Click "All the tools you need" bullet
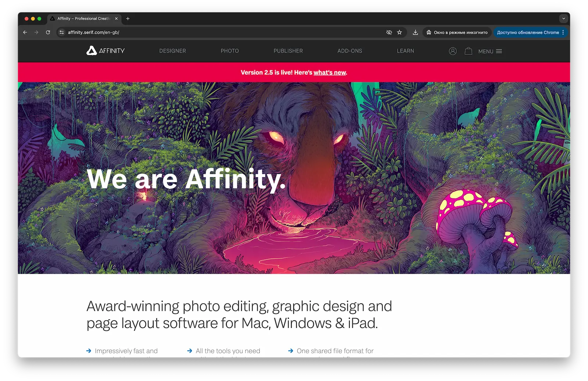Screen dimensions: 588x381 tap(228, 351)
